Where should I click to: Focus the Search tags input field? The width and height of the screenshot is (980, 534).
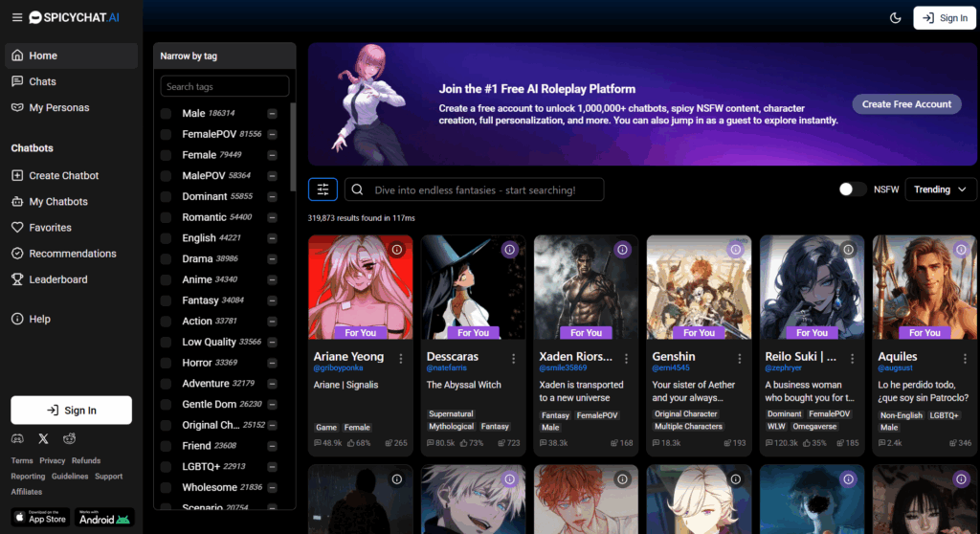225,86
